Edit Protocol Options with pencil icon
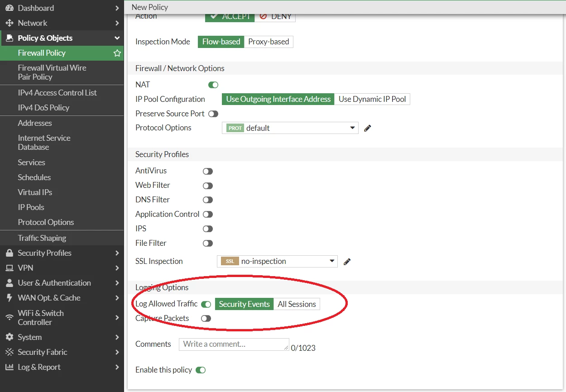 pos(368,128)
